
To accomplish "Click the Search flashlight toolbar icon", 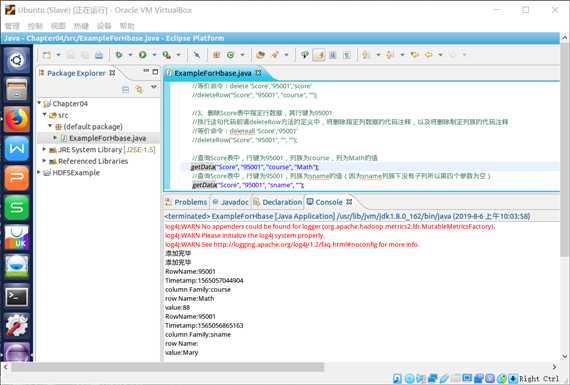I will pos(275,55).
